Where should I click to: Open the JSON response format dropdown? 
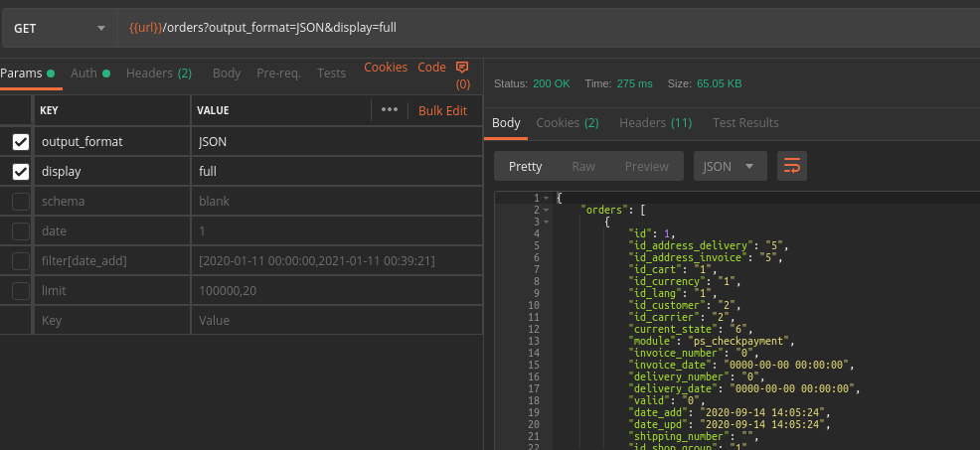tap(730, 166)
